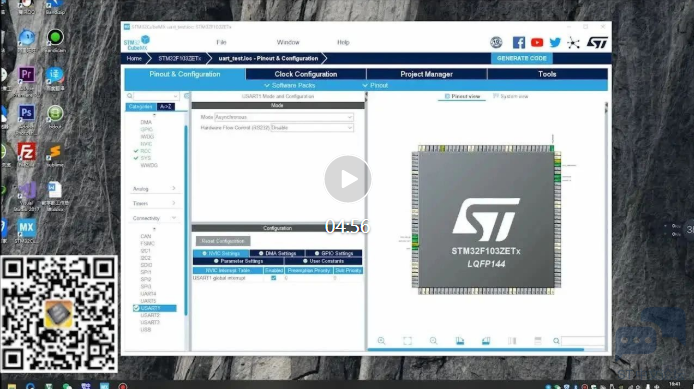Open the Help menu
The height and width of the screenshot is (390, 694).
(x=343, y=42)
